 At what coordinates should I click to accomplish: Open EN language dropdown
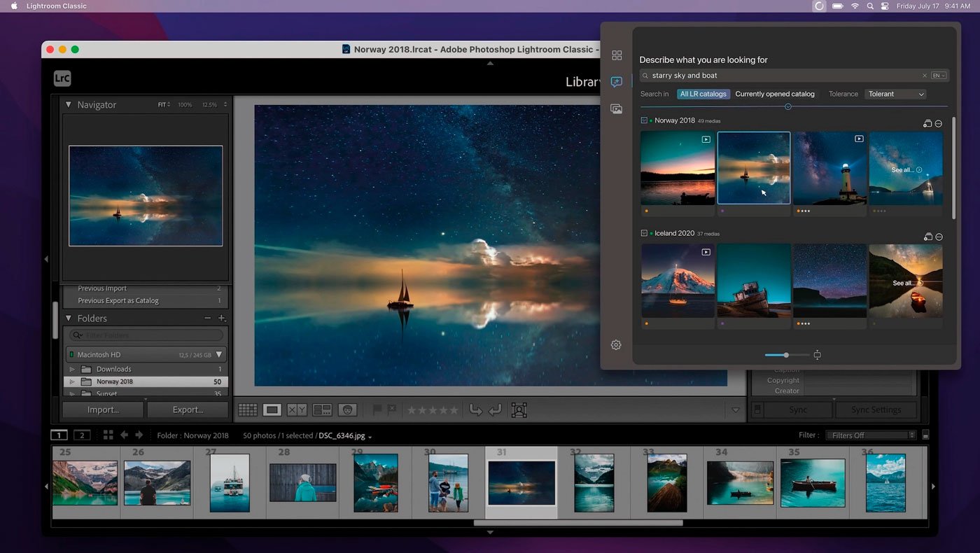tap(939, 76)
